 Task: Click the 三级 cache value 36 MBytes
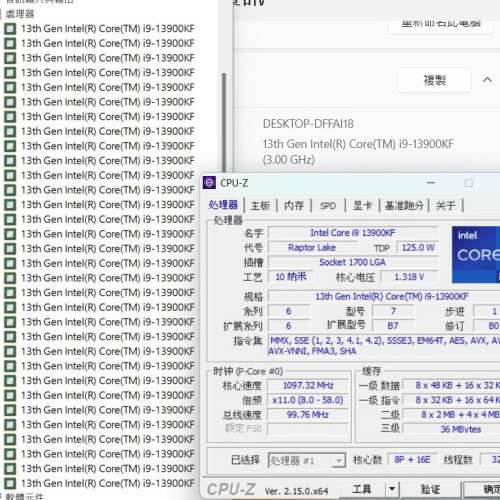tap(452, 429)
